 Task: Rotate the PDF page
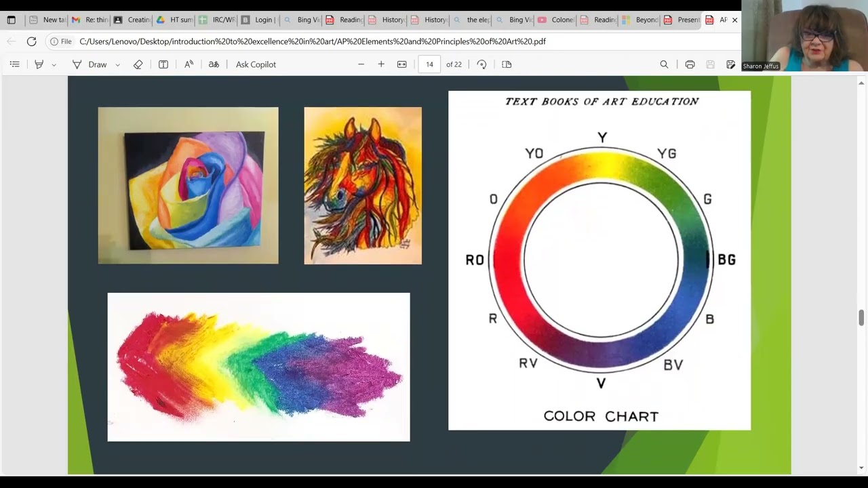pyautogui.click(x=481, y=64)
